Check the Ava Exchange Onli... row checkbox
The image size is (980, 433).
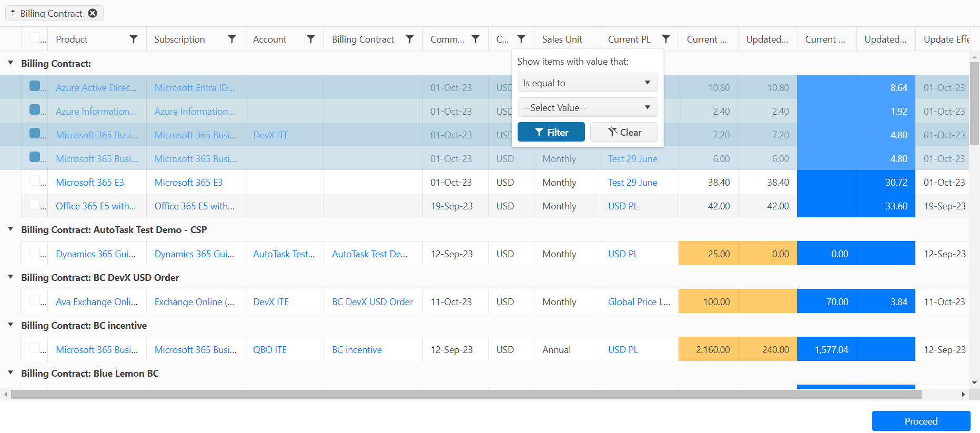click(x=35, y=300)
